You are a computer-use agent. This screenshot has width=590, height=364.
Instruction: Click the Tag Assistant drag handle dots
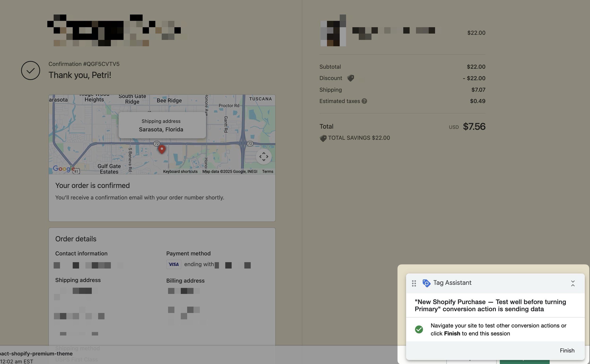pos(414,283)
